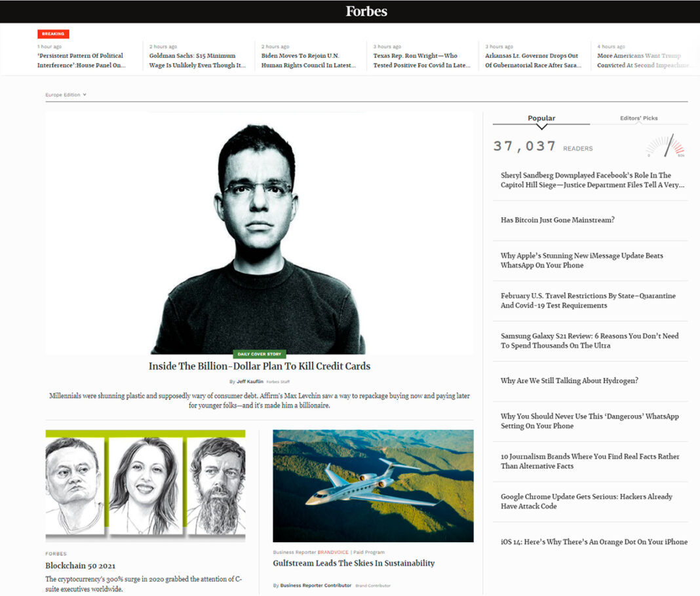Open author Jeff Kauflin's profile link
This screenshot has height=596, width=700.
(250, 382)
